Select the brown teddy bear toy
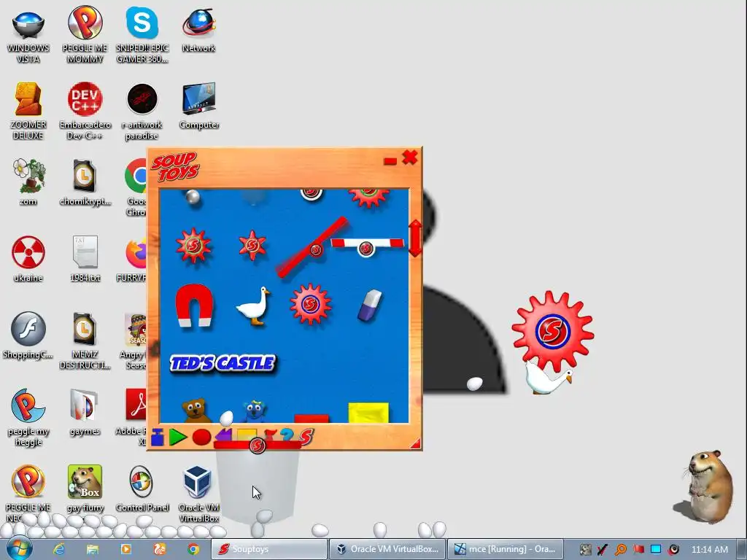 (x=196, y=411)
